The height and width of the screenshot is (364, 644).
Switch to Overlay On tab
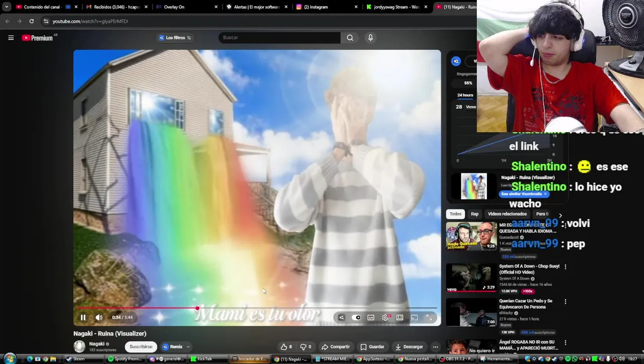click(186, 7)
